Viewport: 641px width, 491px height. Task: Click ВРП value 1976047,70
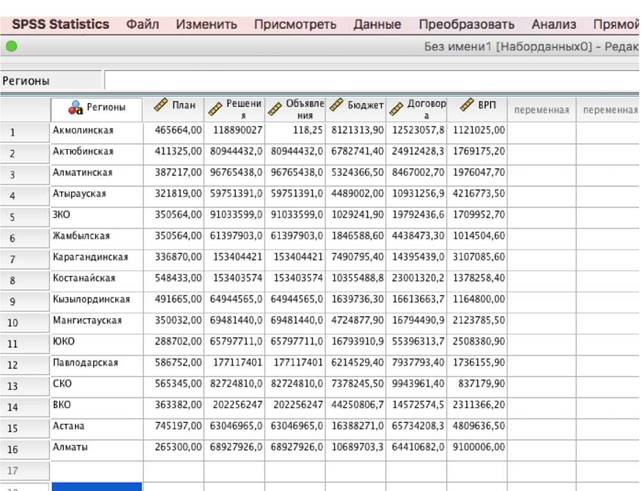click(x=477, y=173)
